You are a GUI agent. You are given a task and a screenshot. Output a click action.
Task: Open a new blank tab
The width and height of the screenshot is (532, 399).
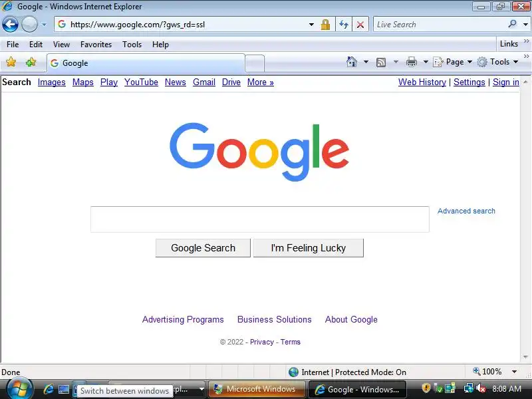pos(255,63)
